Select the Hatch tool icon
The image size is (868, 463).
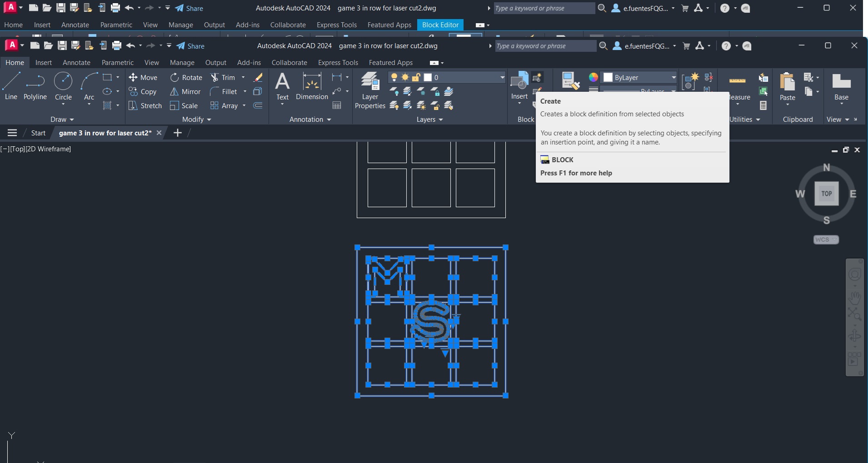click(x=107, y=105)
